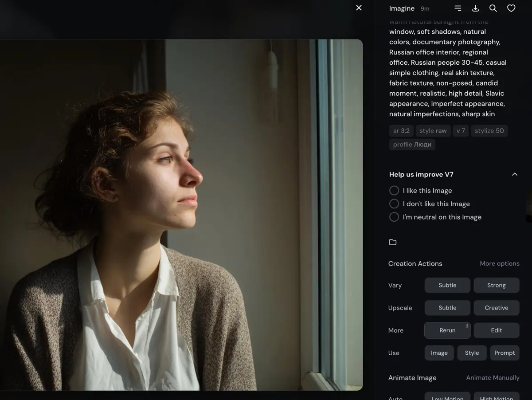Collapse the 'Help us improve V7' section

(x=514, y=174)
